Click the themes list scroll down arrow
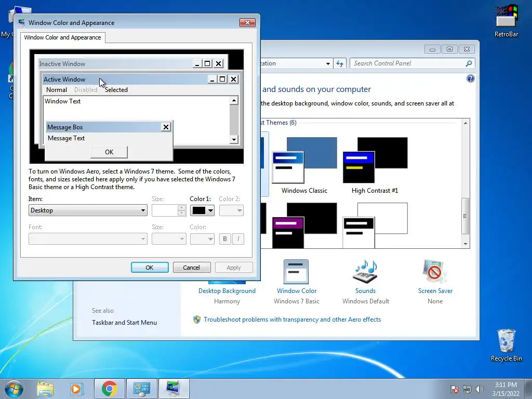 (465, 244)
